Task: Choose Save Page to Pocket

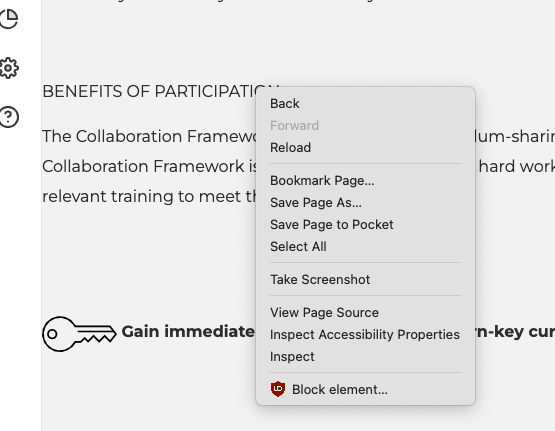Action: [365, 224]
